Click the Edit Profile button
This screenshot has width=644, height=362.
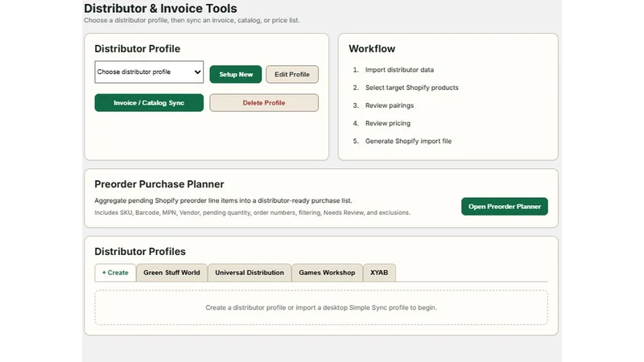[292, 74]
